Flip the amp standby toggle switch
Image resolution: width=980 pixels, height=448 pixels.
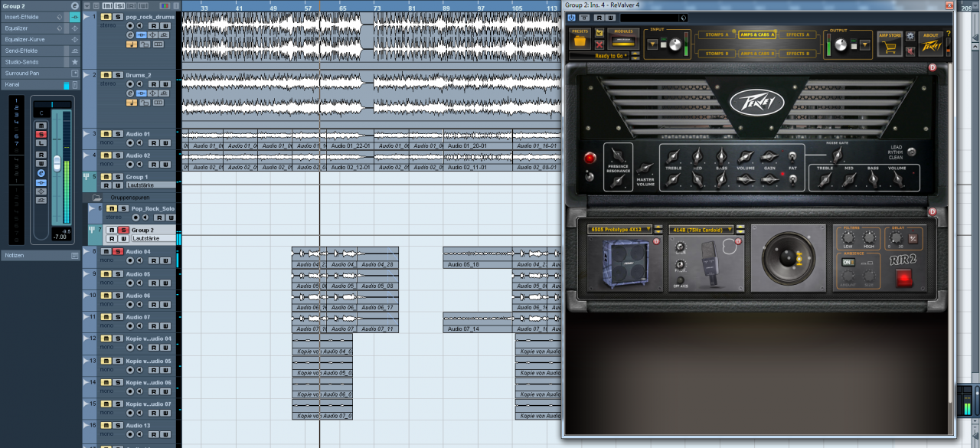click(589, 177)
